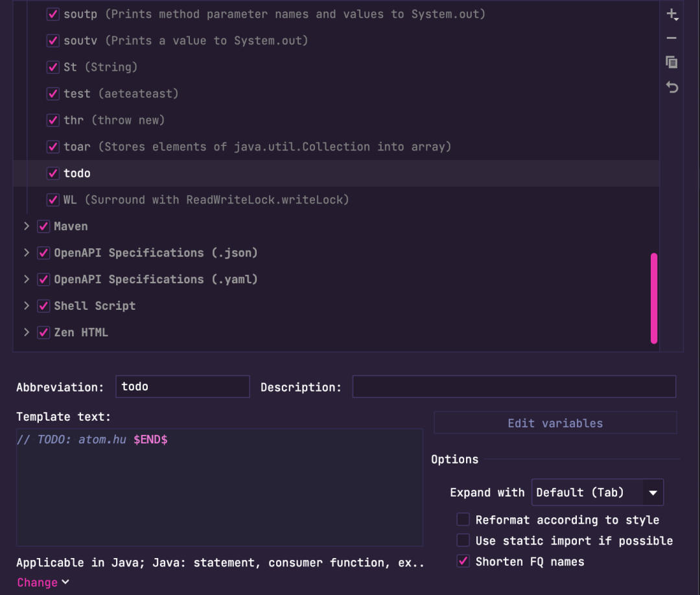The image size is (700, 595).
Task: Enable Use static import if possible
Action: click(x=463, y=541)
